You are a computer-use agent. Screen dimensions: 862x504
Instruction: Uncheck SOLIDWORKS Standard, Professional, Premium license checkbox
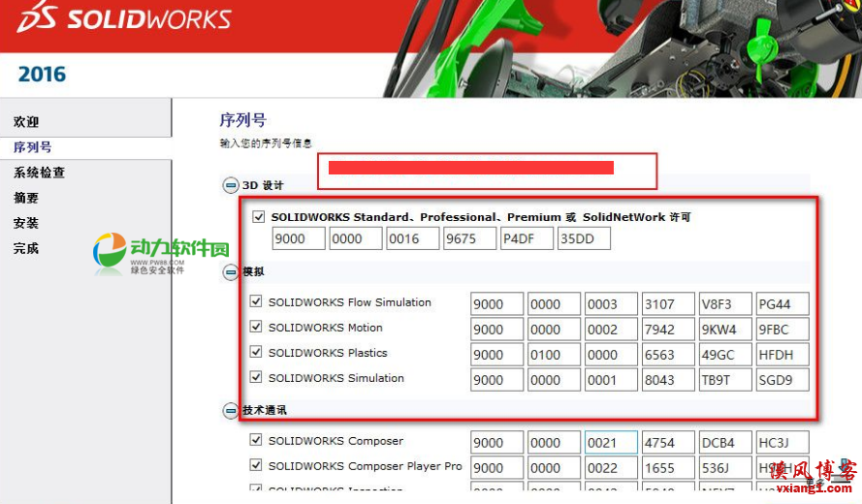pyautogui.click(x=258, y=216)
